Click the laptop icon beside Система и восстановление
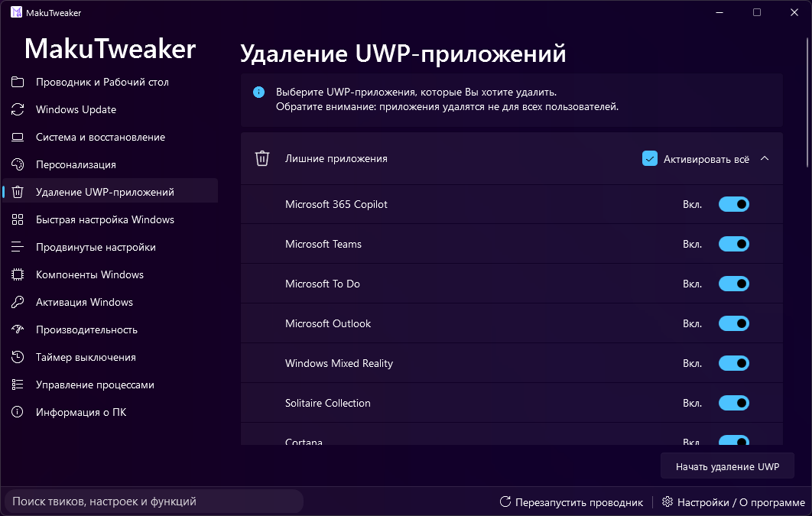 coord(18,137)
